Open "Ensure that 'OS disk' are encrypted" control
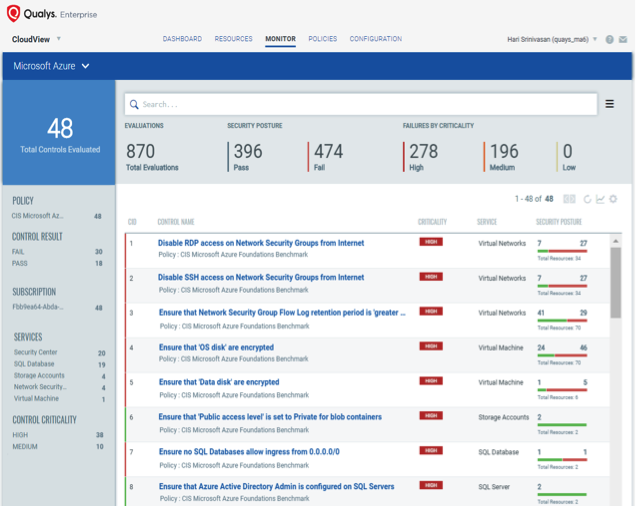Viewport: 636px width, 507px height. (x=216, y=348)
